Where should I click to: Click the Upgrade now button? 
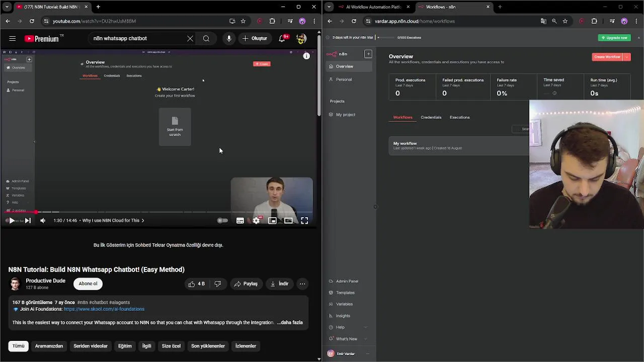point(614,38)
